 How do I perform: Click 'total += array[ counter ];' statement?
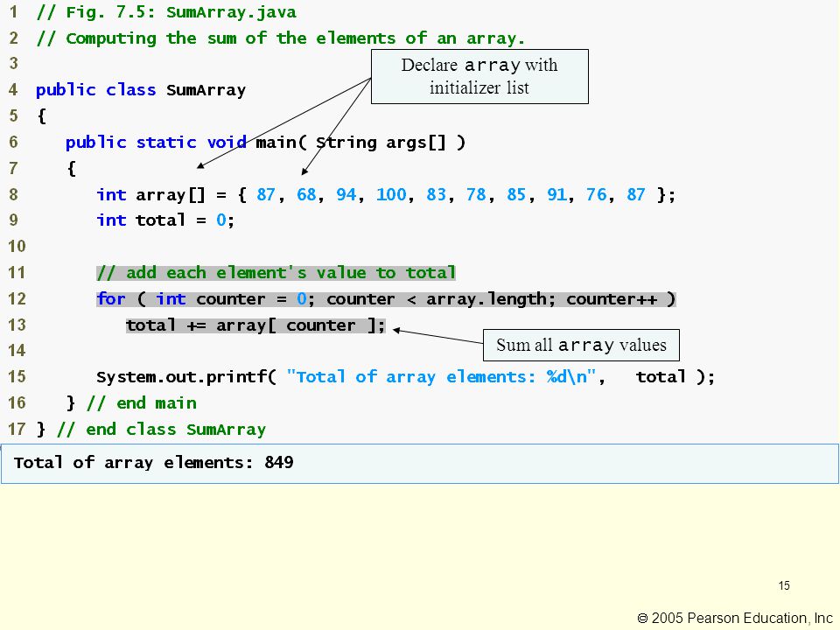click(255, 325)
